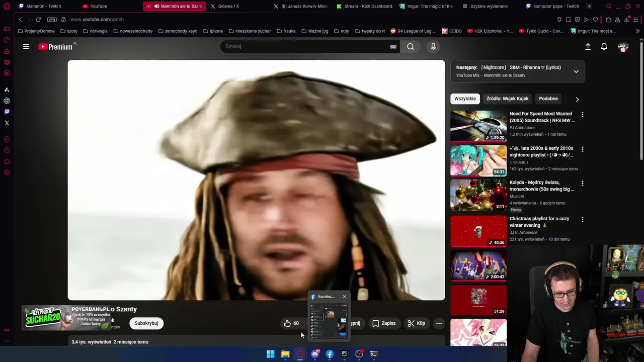Click the address bar URL
The width and height of the screenshot is (644, 362).
tap(97, 20)
